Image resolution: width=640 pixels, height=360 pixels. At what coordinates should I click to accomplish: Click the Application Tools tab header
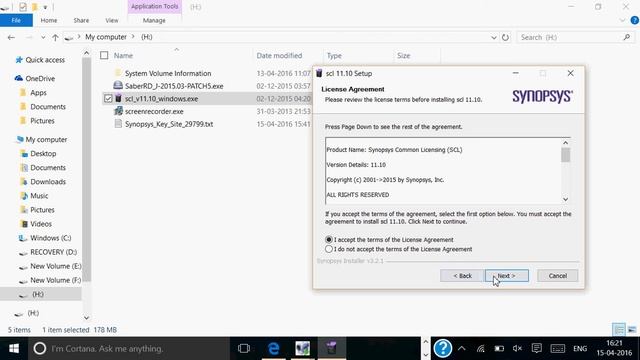pyautogui.click(x=154, y=7)
